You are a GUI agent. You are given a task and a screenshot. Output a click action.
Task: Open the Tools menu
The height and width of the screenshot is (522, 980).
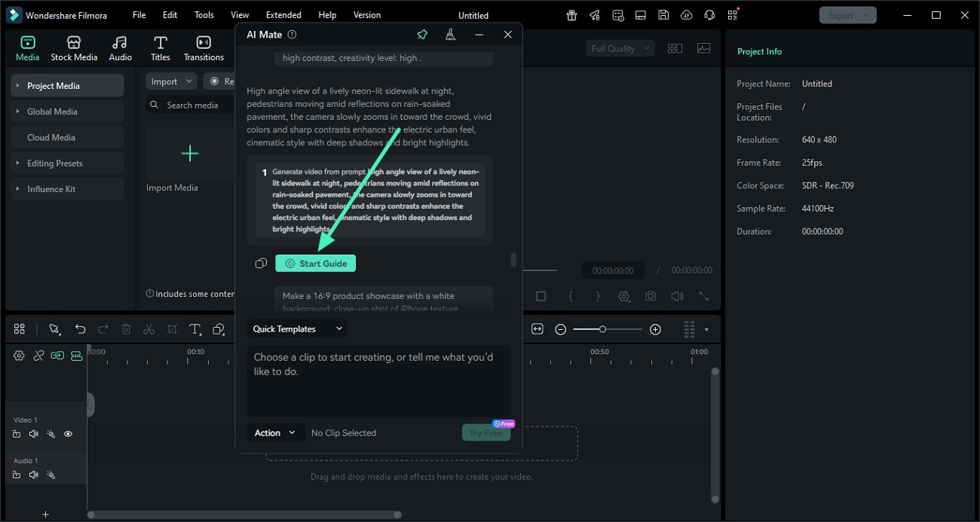point(204,15)
